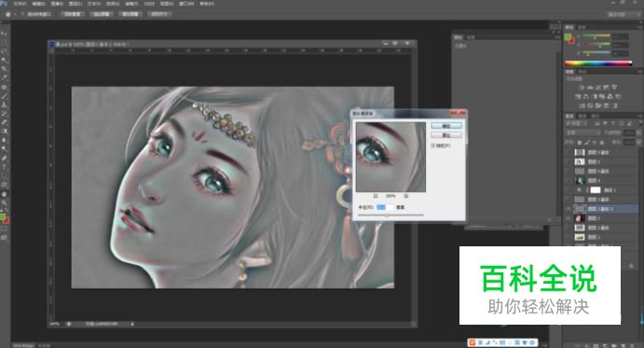This screenshot has width=644, height=348.
Task: Select the Pen tool
Action: click(4, 158)
